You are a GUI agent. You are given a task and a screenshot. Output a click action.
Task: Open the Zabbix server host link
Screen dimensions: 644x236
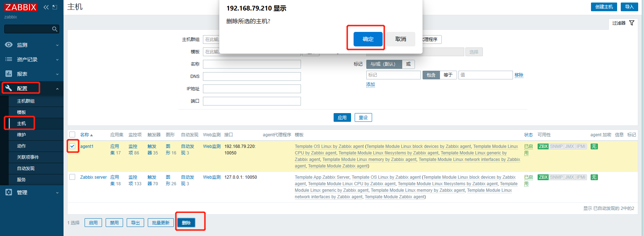click(x=93, y=177)
